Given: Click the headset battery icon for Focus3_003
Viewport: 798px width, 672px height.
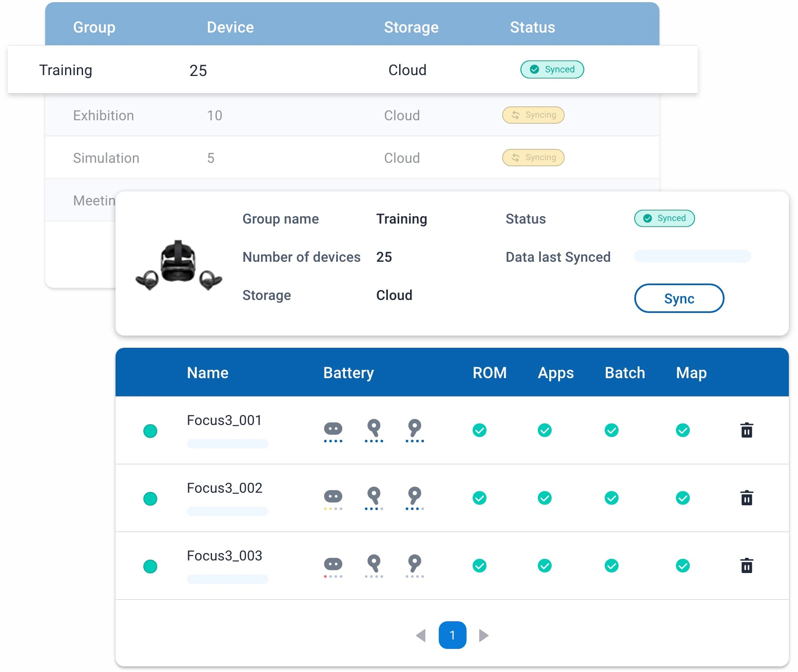Looking at the screenshot, I should (333, 565).
